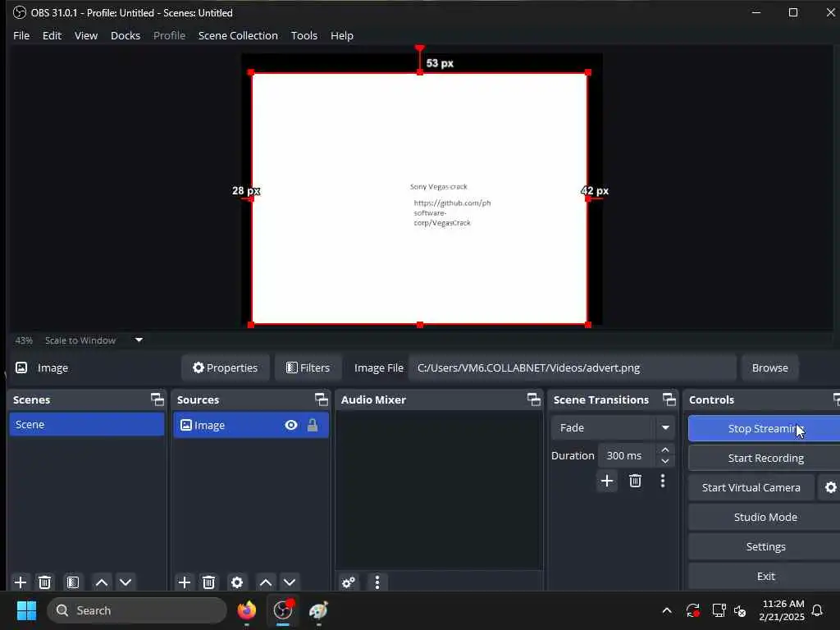
Task: Click Stop Streaming button
Action: click(x=764, y=428)
